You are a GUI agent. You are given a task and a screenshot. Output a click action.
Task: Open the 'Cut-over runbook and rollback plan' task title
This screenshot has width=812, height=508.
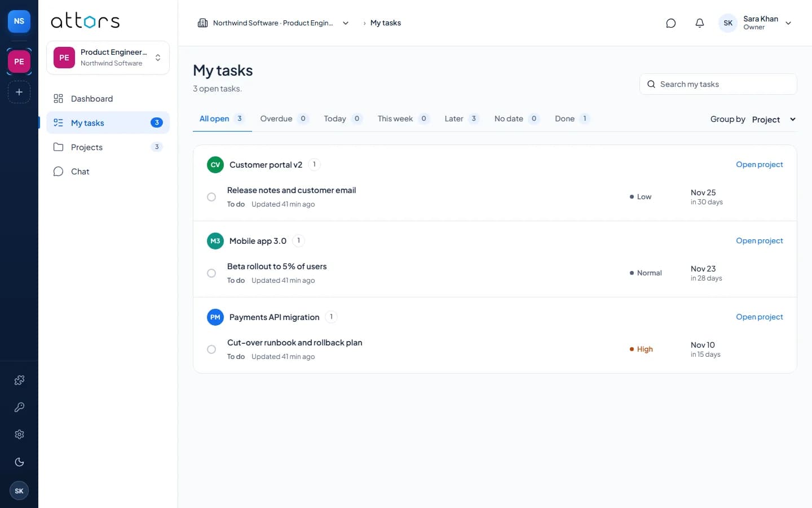pyautogui.click(x=295, y=343)
